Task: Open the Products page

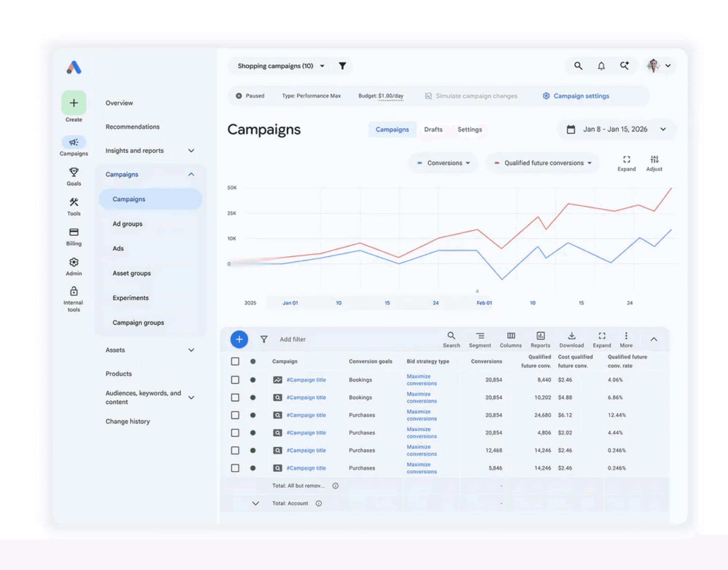Action: [118, 374]
